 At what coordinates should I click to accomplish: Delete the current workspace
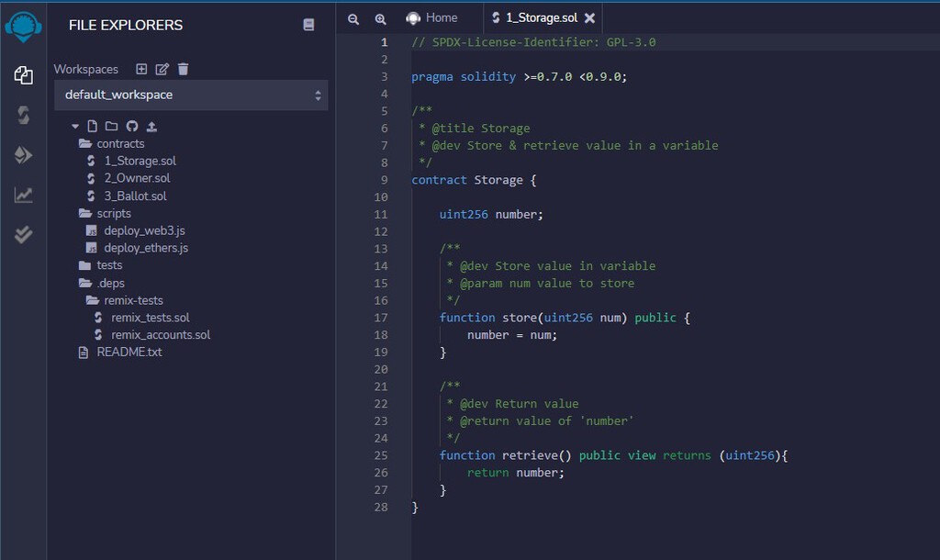(x=181, y=68)
